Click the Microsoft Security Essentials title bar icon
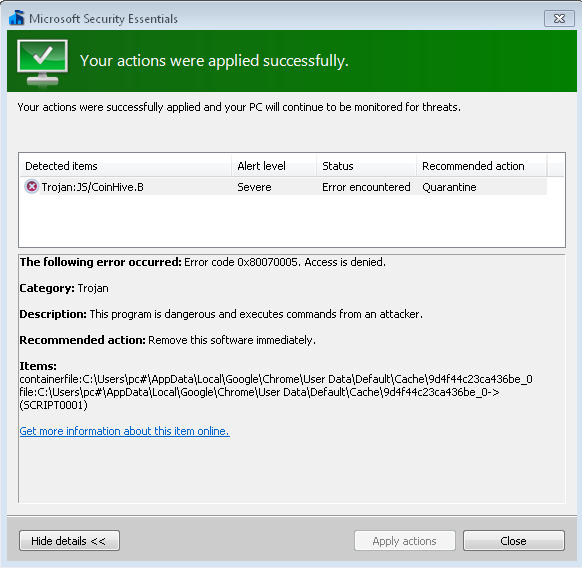This screenshot has height=568, width=582. coord(17,18)
